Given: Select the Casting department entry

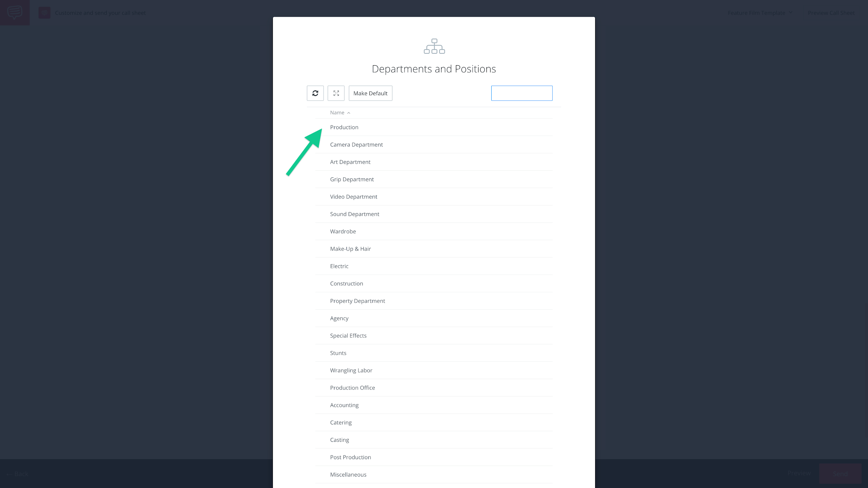Looking at the screenshot, I should coord(339,439).
